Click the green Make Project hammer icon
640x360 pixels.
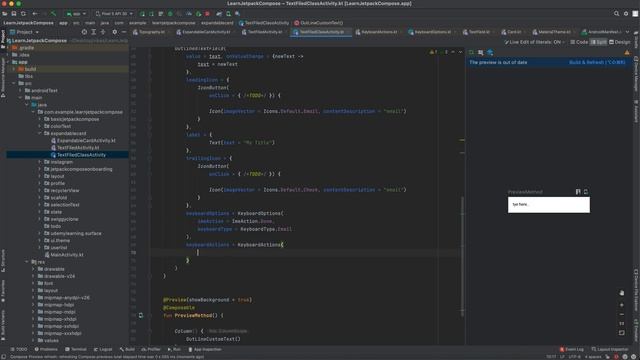53,14
